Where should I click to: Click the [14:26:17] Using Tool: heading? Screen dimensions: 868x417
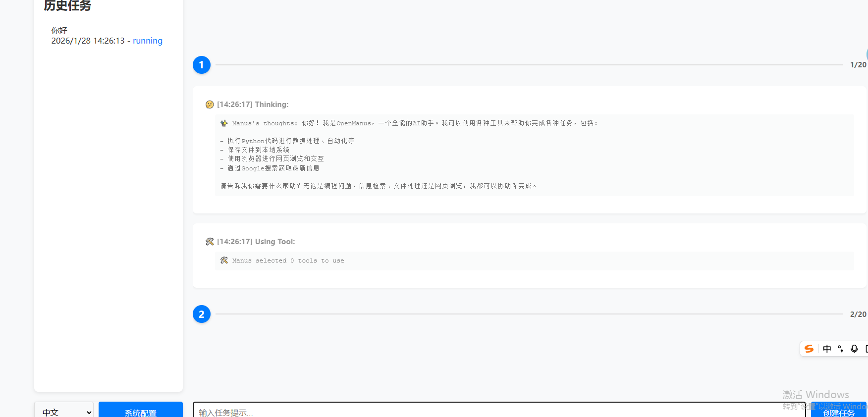[256, 242]
